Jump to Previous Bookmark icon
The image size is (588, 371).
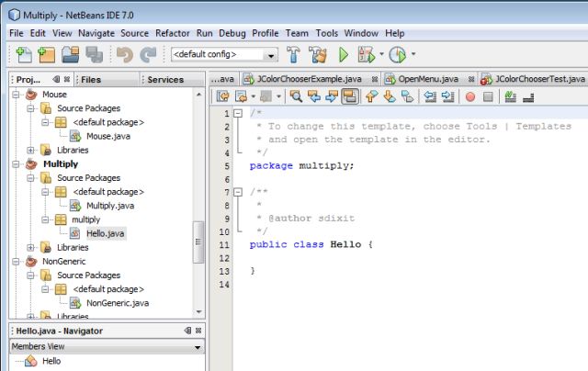point(371,96)
